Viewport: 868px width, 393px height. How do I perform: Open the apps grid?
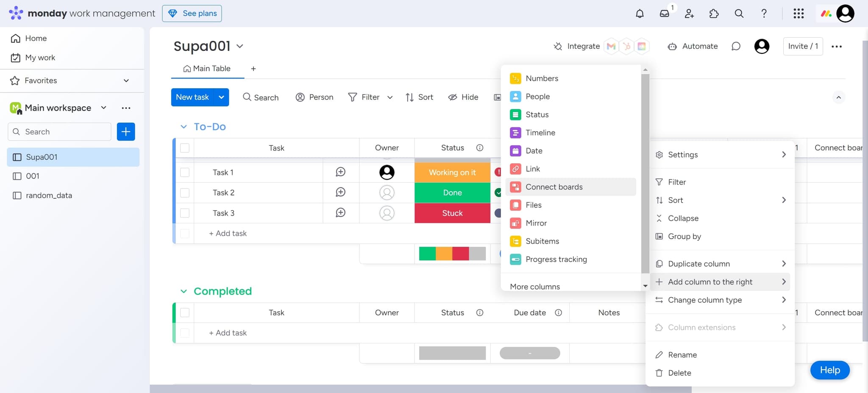799,13
